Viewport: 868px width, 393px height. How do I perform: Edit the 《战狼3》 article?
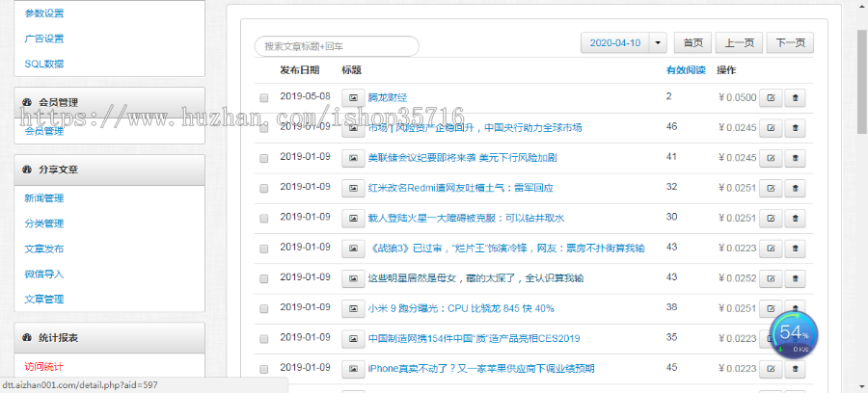click(x=771, y=249)
